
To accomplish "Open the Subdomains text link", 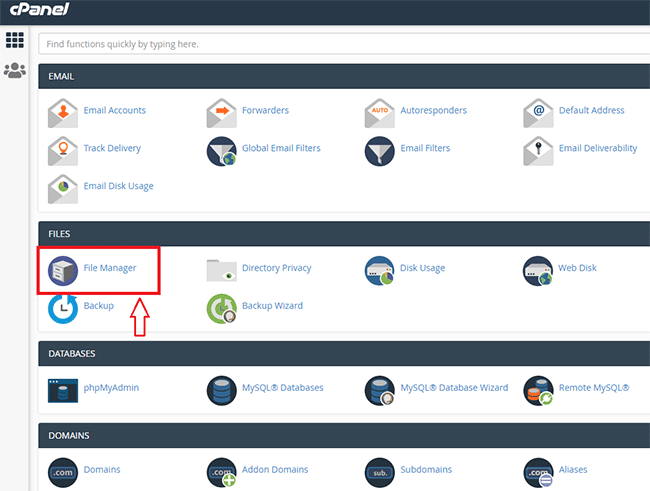I will pos(426,470).
